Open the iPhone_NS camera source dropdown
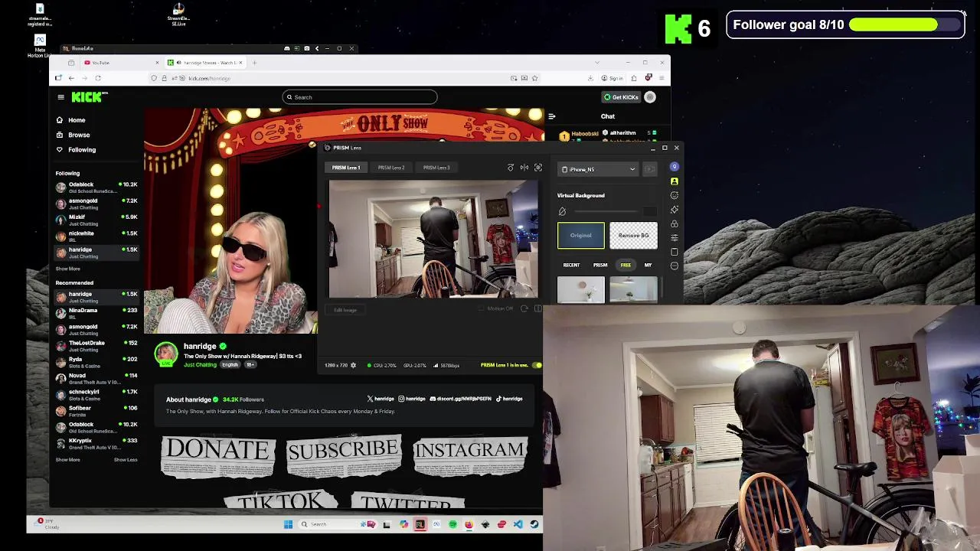Image resolution: width=980 pixels, height=551 pixels. pos(599,170)
